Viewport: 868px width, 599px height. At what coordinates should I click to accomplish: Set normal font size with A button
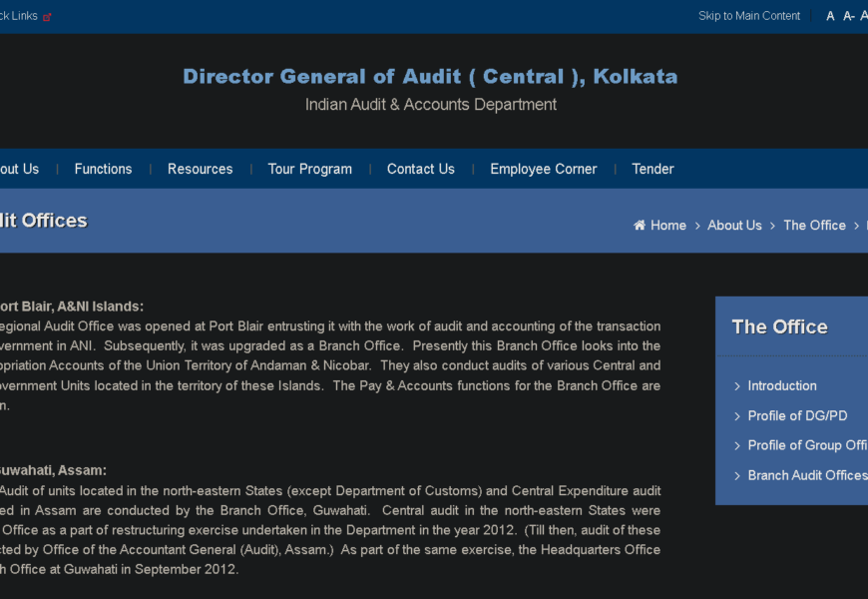coord(830,16)
